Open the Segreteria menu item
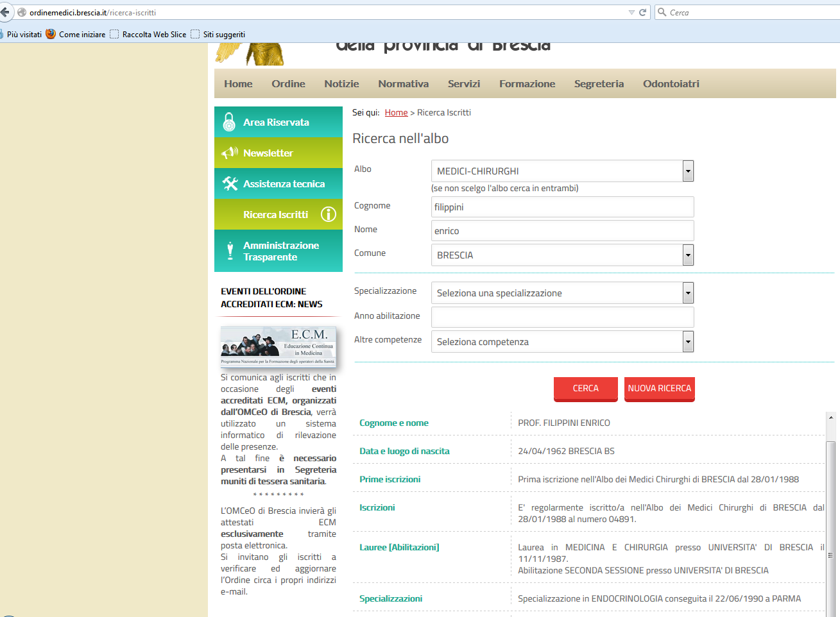This screenshot has width=840, height=617. [599, 83]
